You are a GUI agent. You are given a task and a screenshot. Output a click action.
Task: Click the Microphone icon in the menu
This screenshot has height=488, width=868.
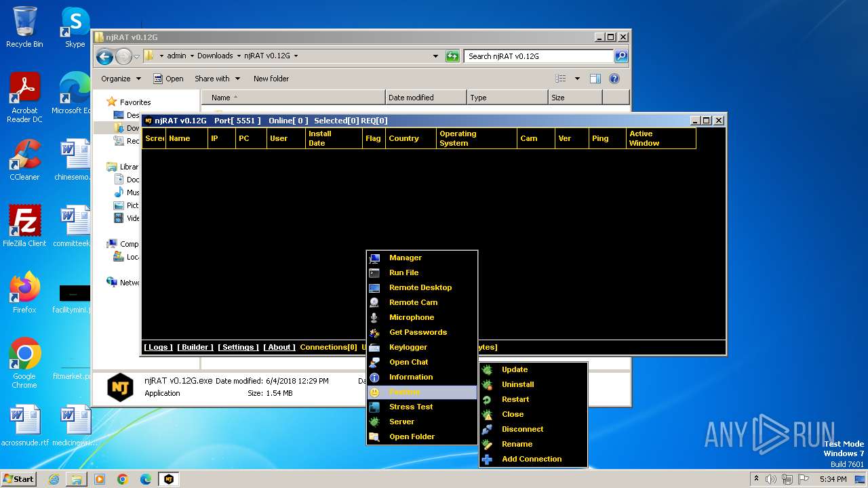[x=374, y=317]
